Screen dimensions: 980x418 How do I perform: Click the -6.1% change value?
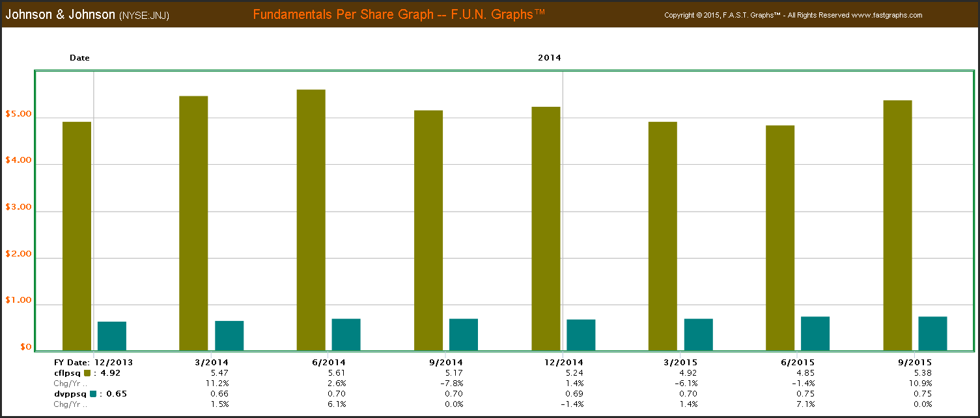tap(686, 383)
